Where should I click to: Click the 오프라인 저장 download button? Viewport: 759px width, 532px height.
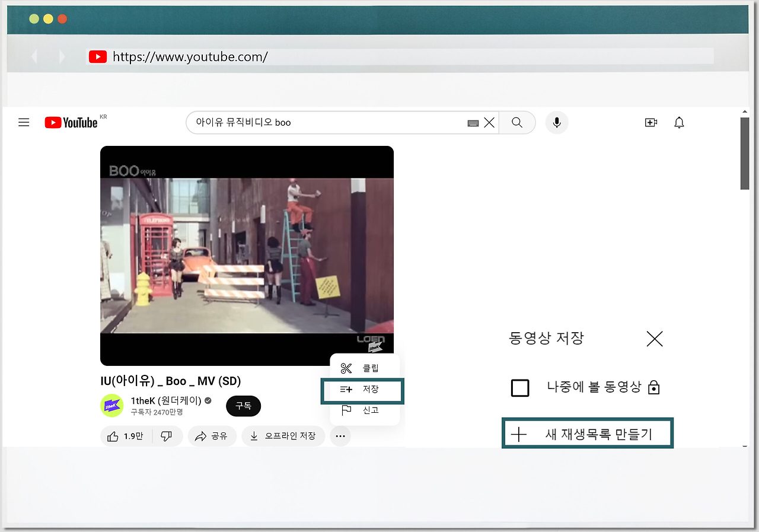[x=283, y=436]
